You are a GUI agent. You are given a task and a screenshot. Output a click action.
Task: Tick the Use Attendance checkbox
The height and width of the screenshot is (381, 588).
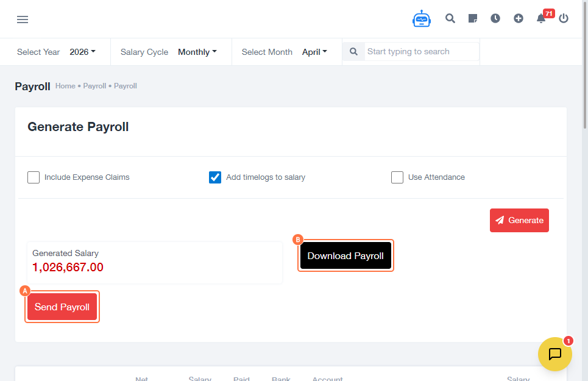click(397, 177)
